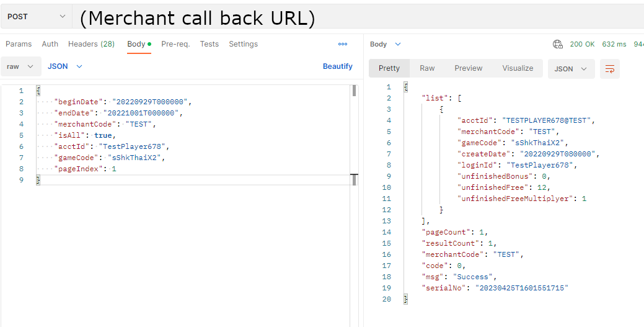Toggle the line wrap icon
The width and height of the screenshot is (644, 327).
coord(610,69)
